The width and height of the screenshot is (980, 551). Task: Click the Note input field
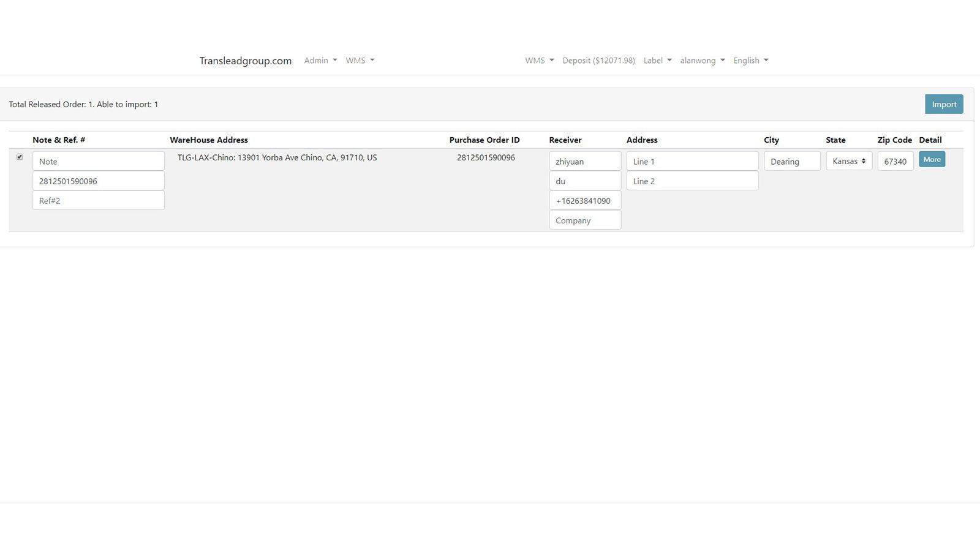pyautogui.click(x=98, y=160)
